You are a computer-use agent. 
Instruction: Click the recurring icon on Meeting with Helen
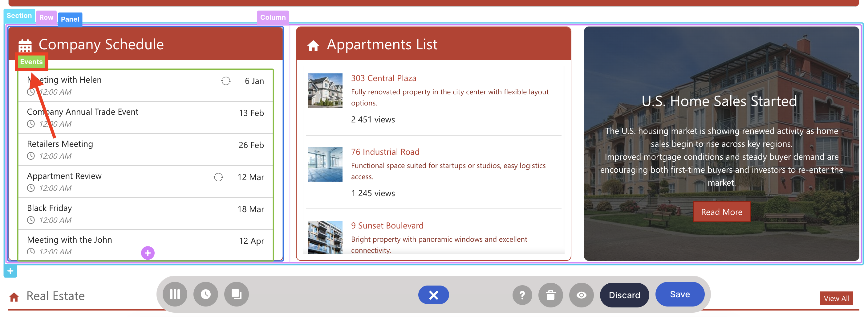coord(226,81)
